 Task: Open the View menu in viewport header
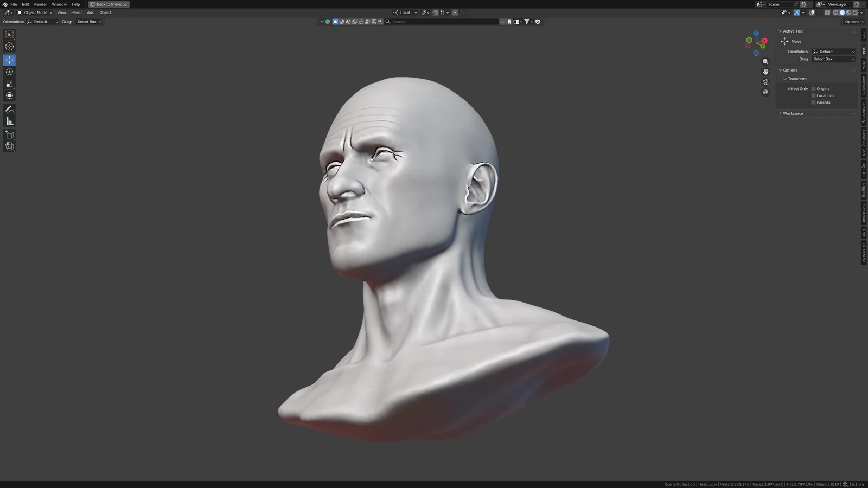[x=62, y=12]
